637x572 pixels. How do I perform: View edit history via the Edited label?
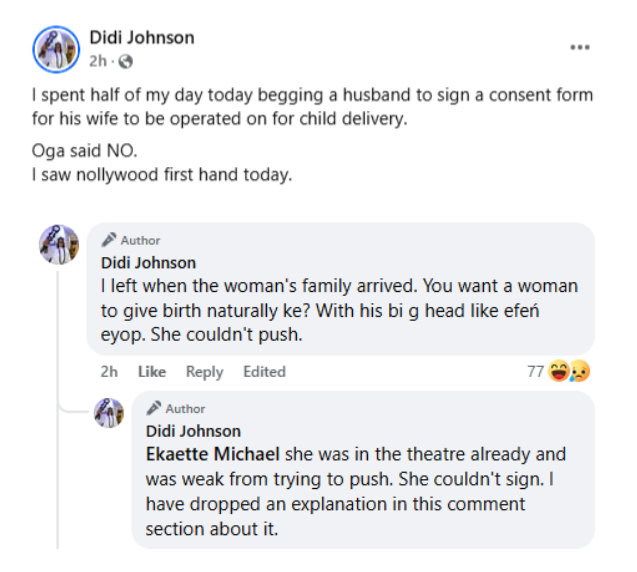264,372
